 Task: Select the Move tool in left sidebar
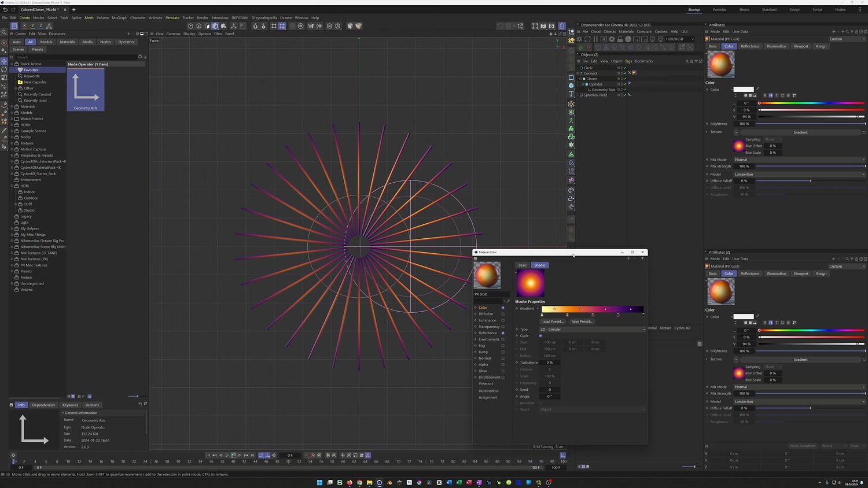click(4, 61)
